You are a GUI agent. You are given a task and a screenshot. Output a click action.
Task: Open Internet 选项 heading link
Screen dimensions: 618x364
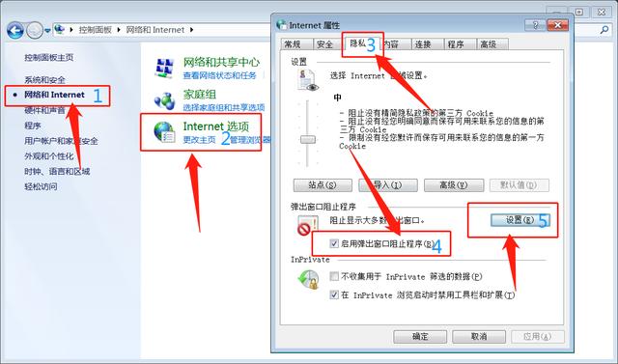216,126
